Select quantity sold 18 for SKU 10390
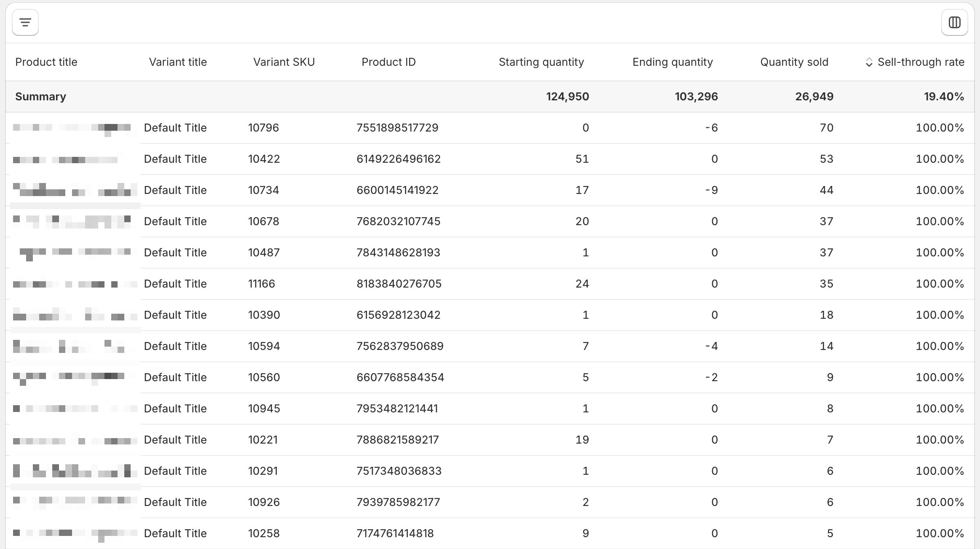Screen dimensions: 980x549 pyautogui.click(x=826, y=315)
